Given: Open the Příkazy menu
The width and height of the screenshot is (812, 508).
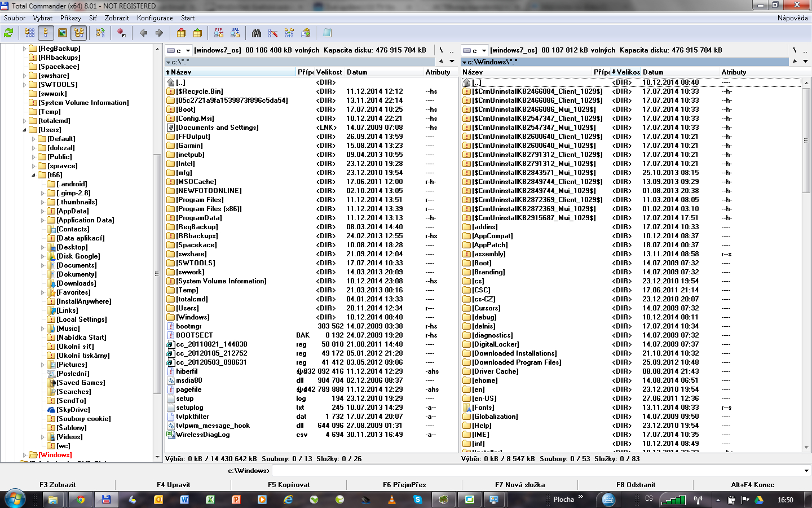Looking at the screenshot, I should 71,18.
